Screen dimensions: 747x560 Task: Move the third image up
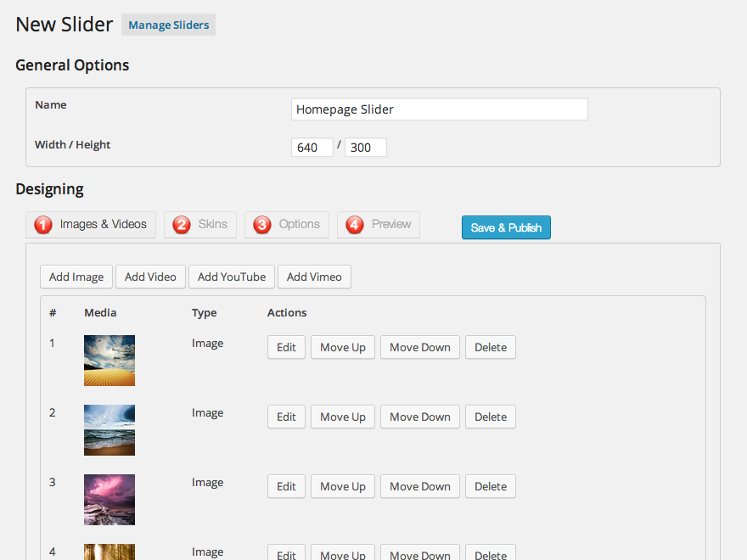click(342, 486)
